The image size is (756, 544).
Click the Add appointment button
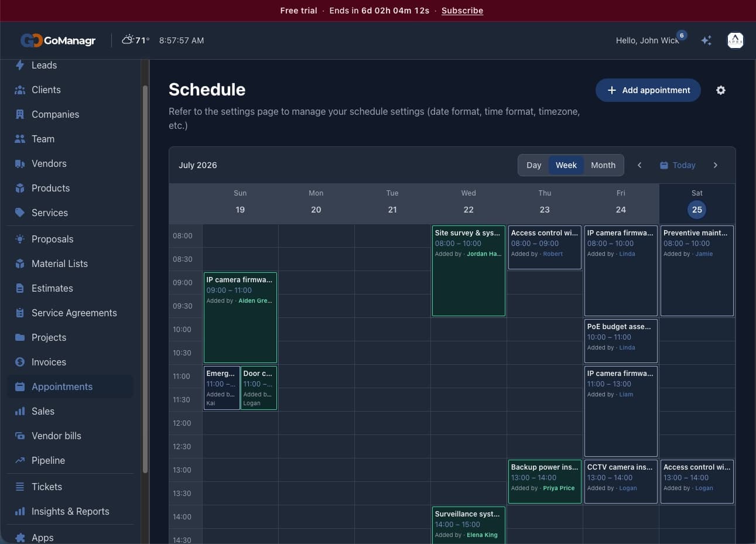[x=648, y=90]
